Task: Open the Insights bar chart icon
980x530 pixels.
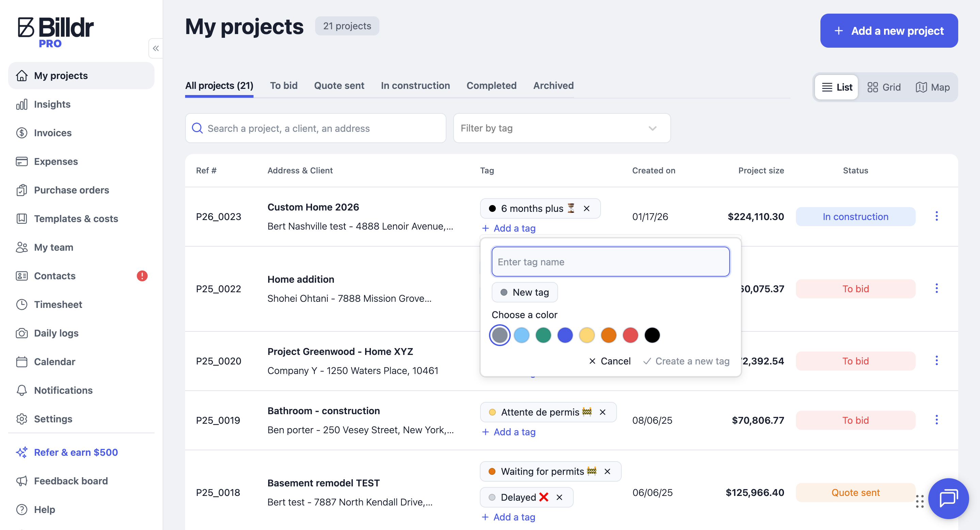Action: 22,104
